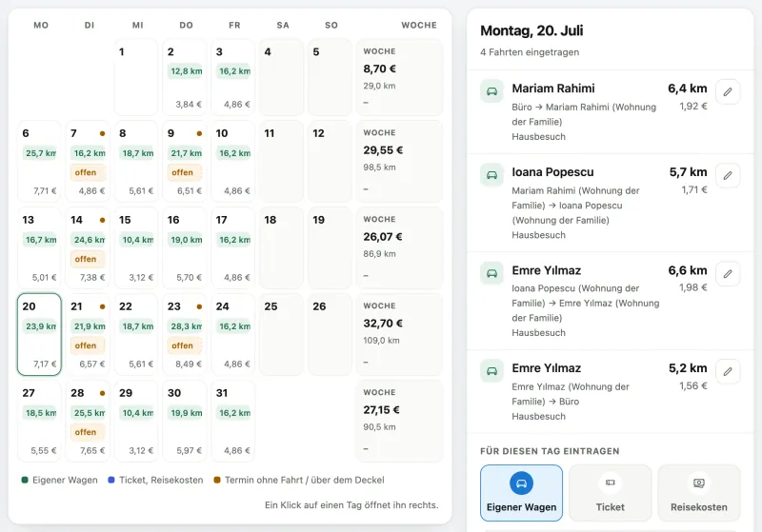Open day 21 with 21,9 km

tap(88, 334)
